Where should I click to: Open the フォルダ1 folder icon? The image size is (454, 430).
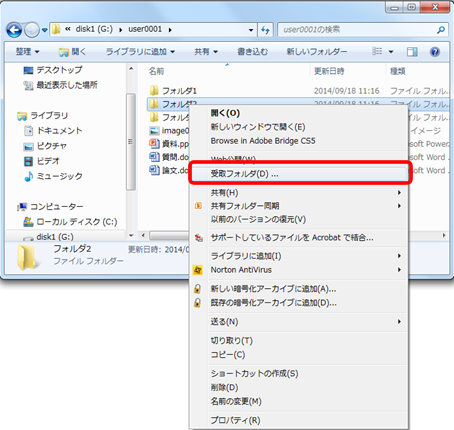click(x=154, y=90)
